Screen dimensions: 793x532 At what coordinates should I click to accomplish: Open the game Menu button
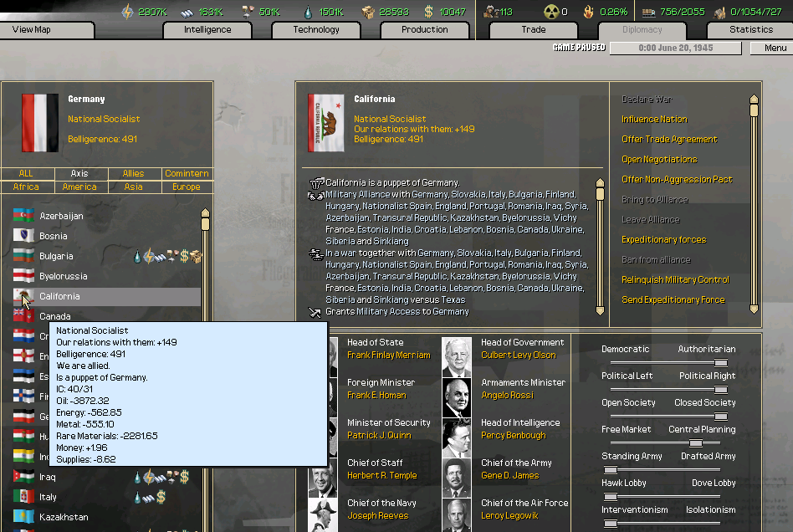click(x=775, y=49)
